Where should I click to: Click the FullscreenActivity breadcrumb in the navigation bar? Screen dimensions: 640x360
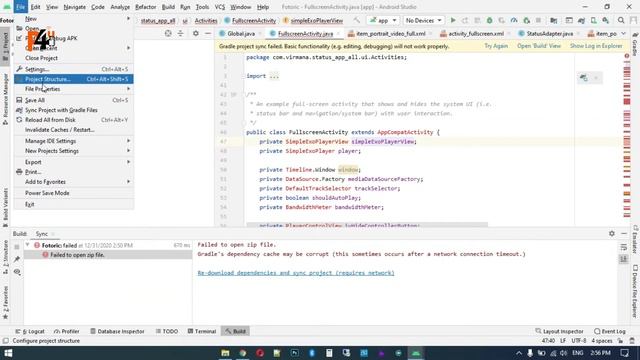[x=250, y=20]
